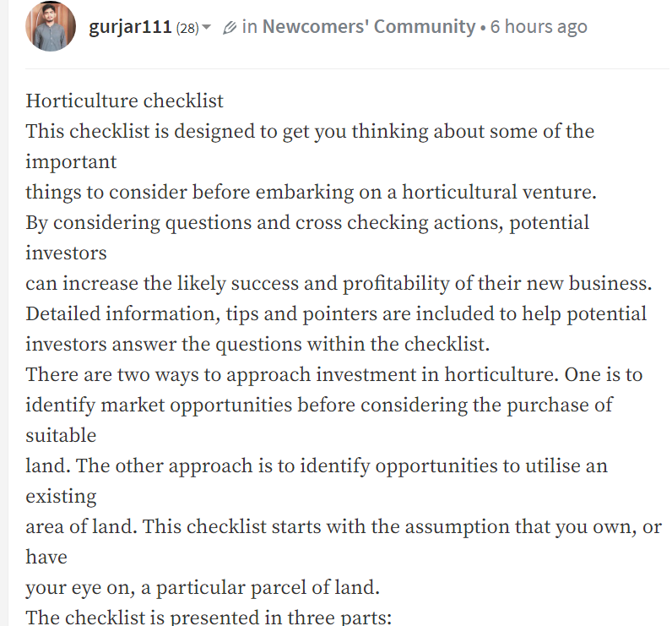Click the line 'things to consider before embarking'
The image size is (672, 626).
pos(311,193)
